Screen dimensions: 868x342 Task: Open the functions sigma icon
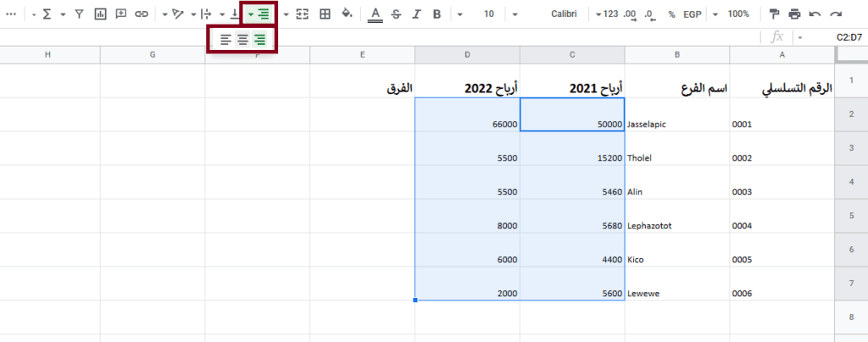pyautogui.click(x=47, y=14)
